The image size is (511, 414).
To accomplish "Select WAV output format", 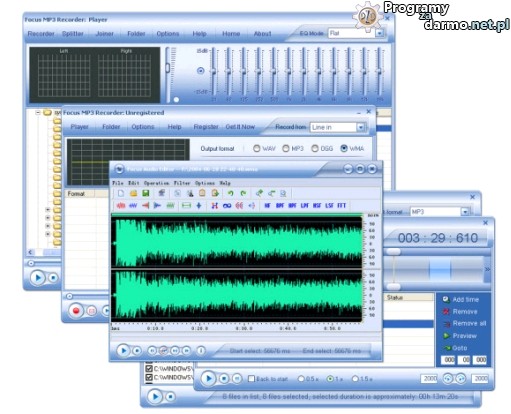I will [x=256, y=148].
